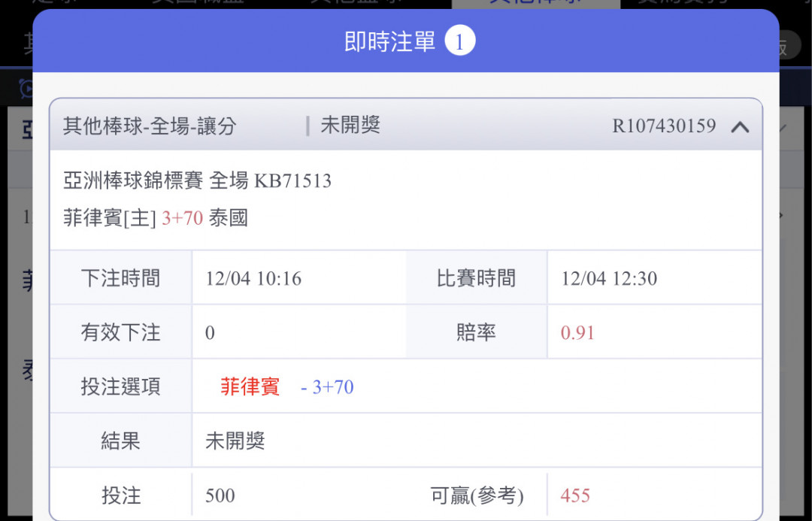The height and width of the screenshot is (521, 812).
Task: Select the 其他棒球 tab behind the dialog
Action: pos(535,3)
